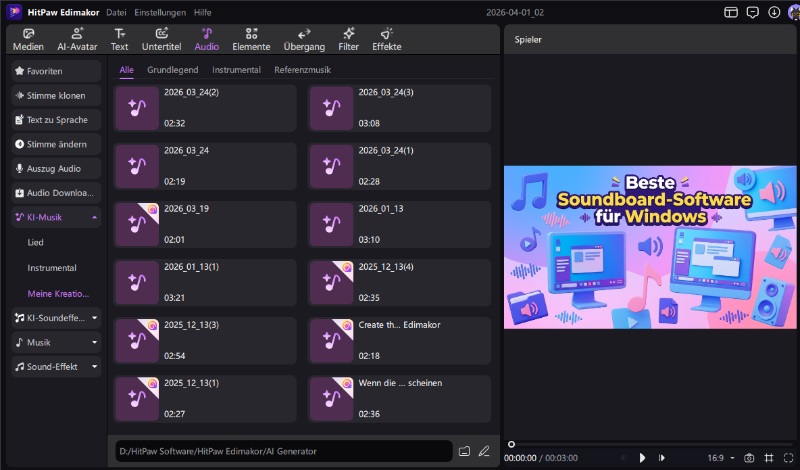Edit the save path with pencil icon

484,451
